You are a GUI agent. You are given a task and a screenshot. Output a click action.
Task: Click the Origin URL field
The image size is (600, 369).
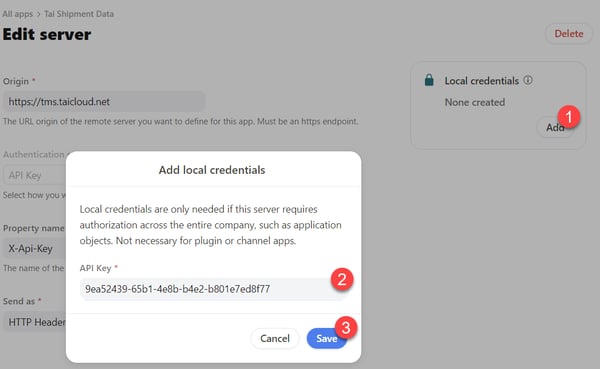click(104, 102)
